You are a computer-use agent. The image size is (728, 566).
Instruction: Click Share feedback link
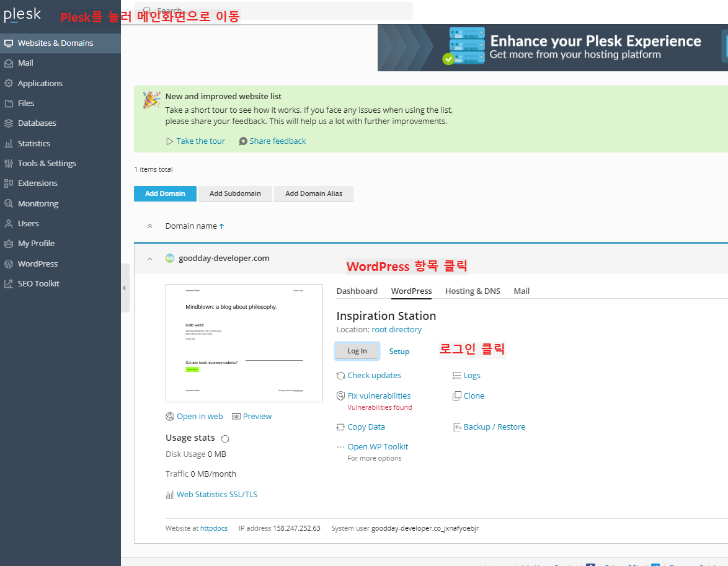pos(278,141)
